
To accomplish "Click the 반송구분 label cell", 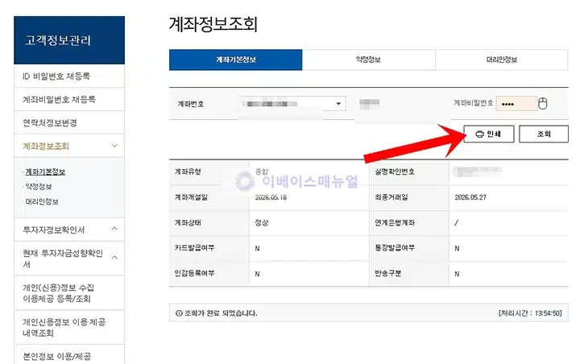I will [x=409, y=274].
